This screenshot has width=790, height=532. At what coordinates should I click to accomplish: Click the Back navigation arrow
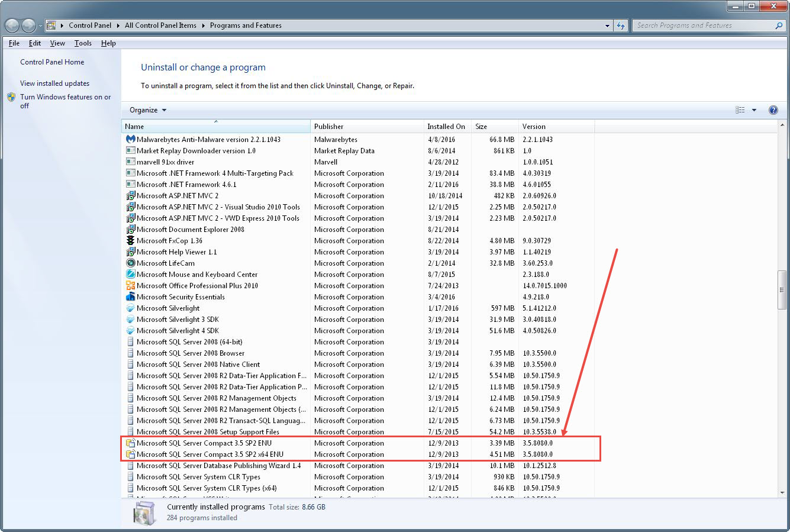coord(12,25)
